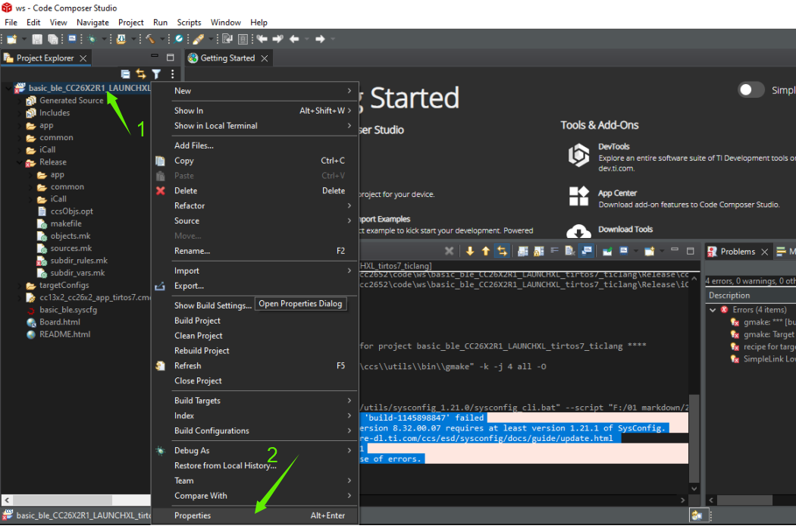Screen dimensions: 796x532
Task: Open the Project menu in menu bar
Action: click(131, 22)
